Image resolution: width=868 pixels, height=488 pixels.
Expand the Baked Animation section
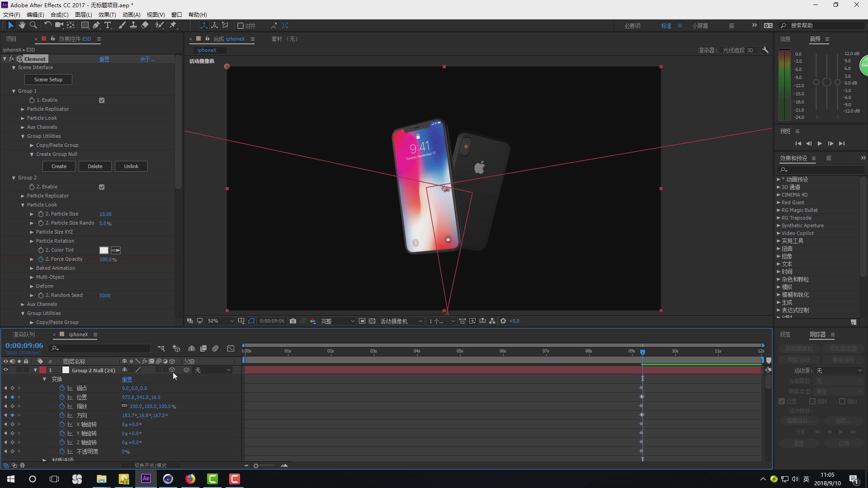(x=32, y=268)
